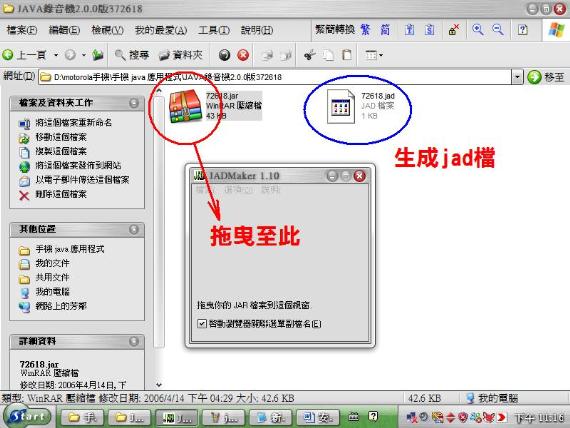Click rename this file link
This screenshot has width=570, height=428.
point(73,123)
